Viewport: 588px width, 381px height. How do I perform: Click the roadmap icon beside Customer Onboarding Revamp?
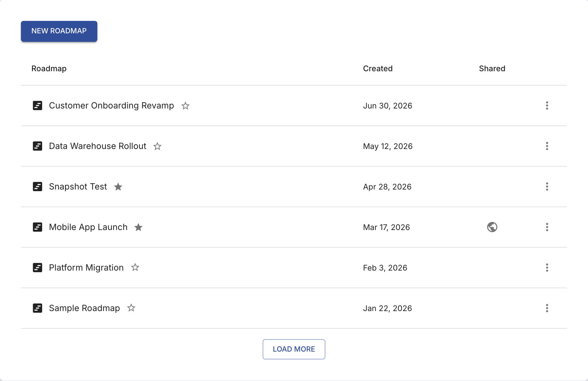38,106
